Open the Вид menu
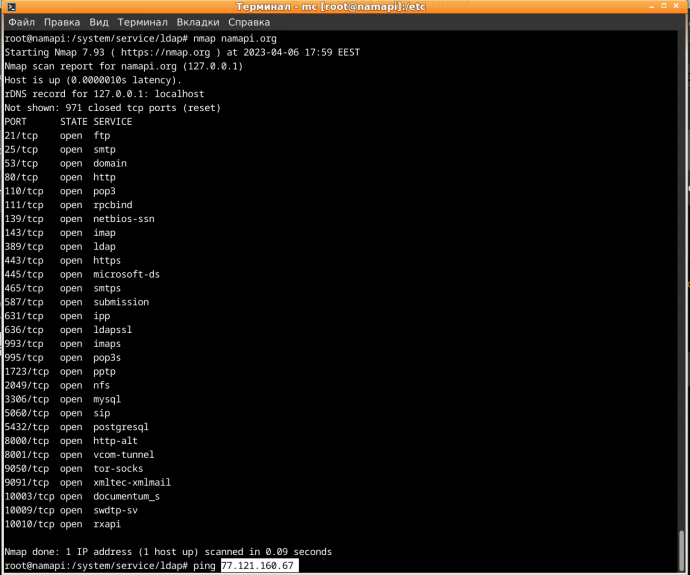The image size is (690, 575). tap(99, 21)
